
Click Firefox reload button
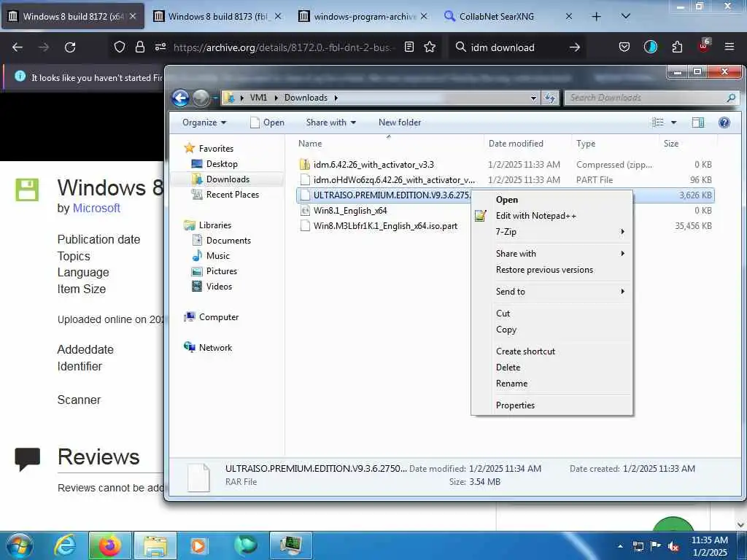pos(70,47)
